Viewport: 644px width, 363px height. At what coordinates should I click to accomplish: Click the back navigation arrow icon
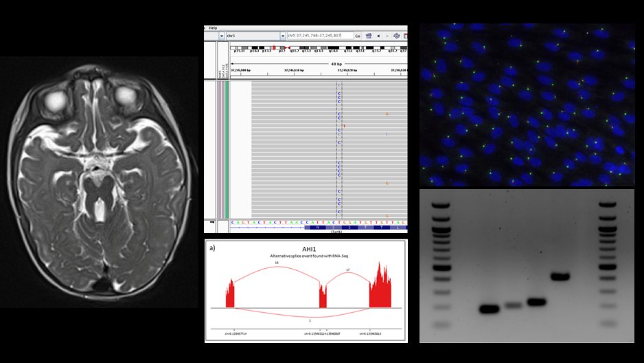pos(378,36)
